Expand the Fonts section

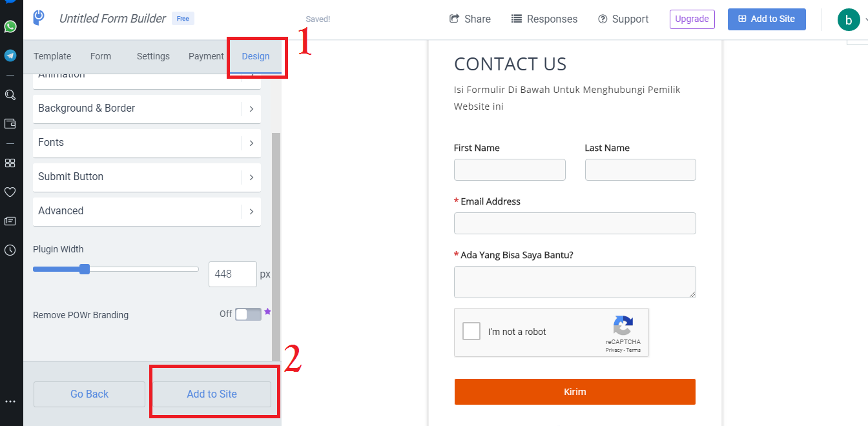(147, 143)
